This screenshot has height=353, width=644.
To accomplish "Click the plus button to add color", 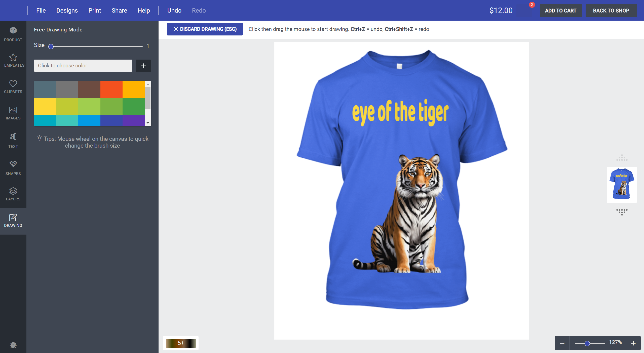I will [143, 66].
